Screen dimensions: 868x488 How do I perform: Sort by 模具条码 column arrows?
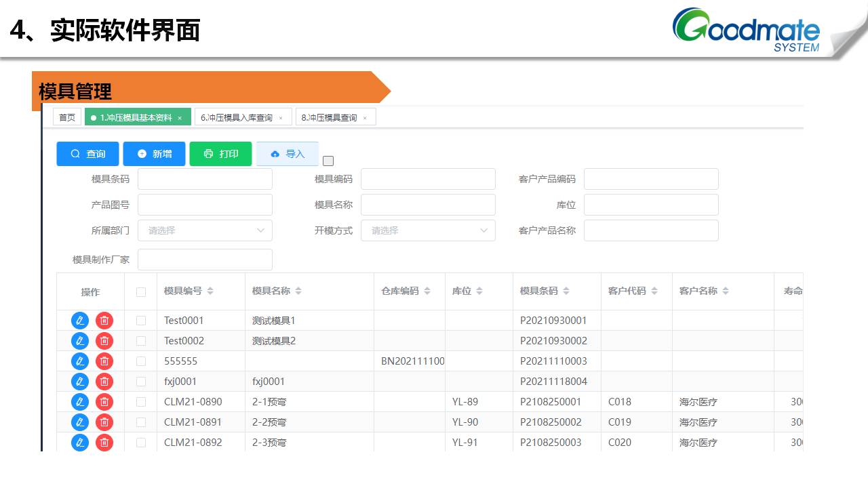tap(566, 291)
